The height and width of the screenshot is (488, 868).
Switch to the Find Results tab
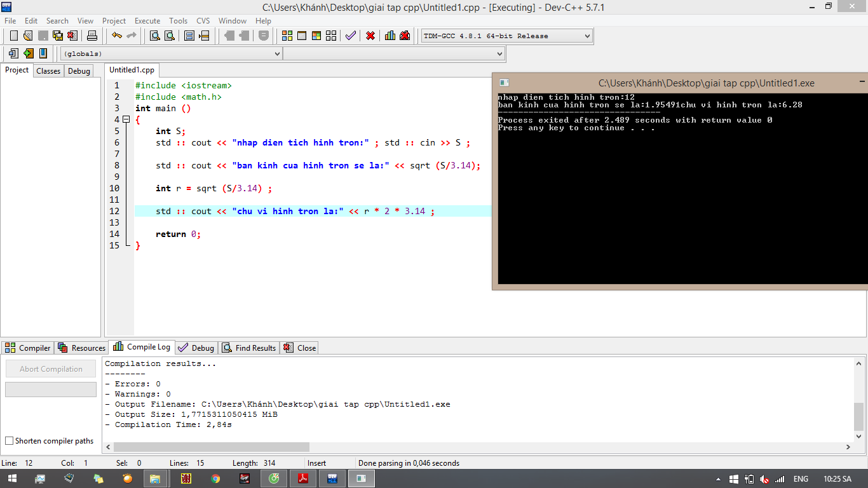coord(249,348)
